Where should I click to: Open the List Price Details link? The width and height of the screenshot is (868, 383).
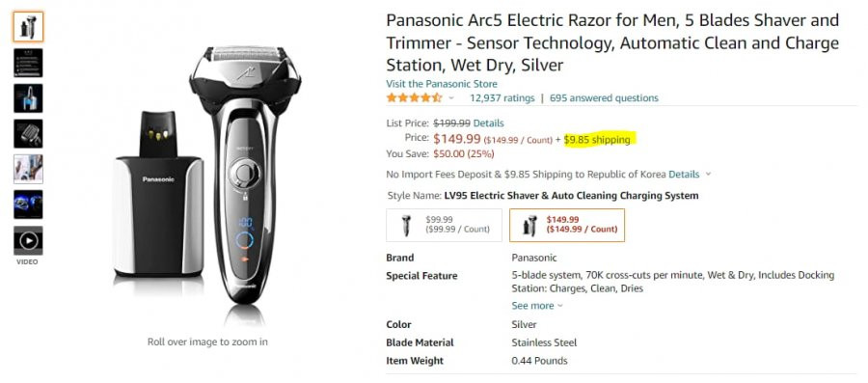coord(488,123)
